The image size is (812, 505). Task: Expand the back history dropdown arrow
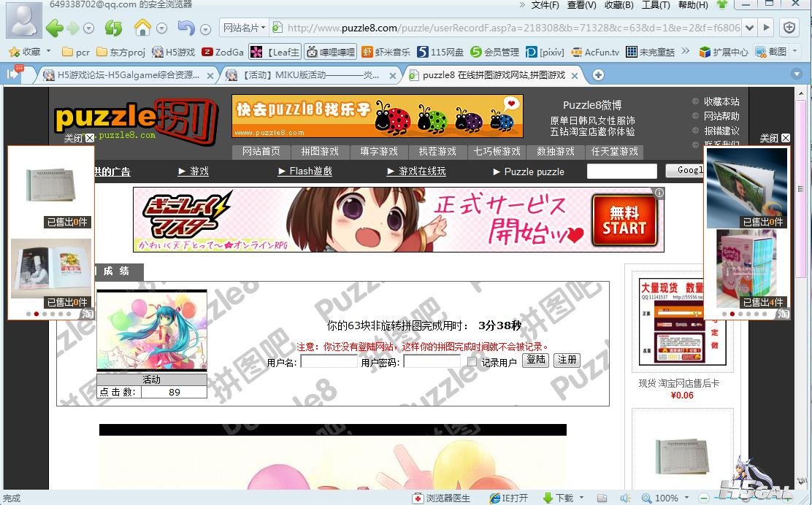coord(89,28)
